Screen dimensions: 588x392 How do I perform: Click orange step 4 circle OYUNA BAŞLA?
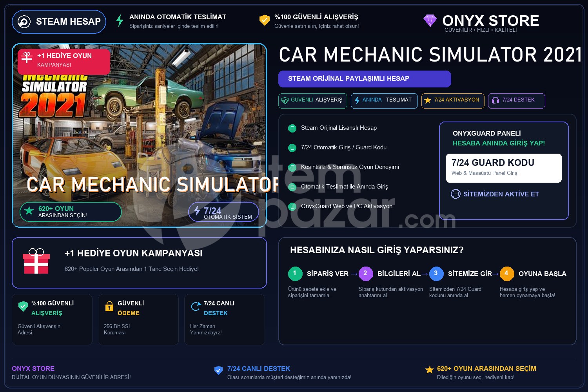coord(507,274)
